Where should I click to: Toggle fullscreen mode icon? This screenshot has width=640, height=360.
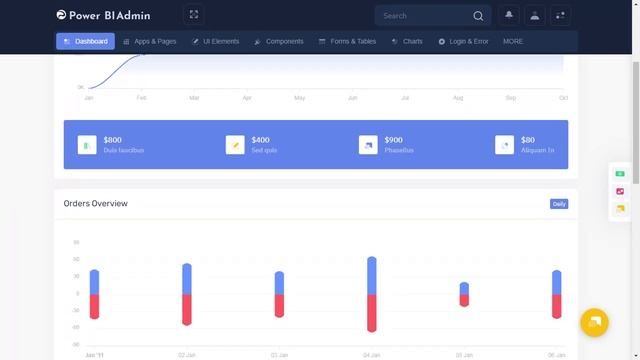click(194, 15)
